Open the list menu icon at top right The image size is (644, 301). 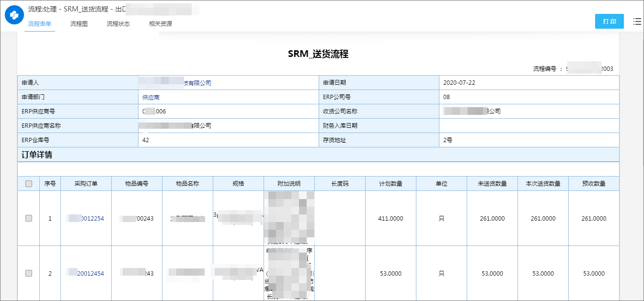tap(636, 22)
